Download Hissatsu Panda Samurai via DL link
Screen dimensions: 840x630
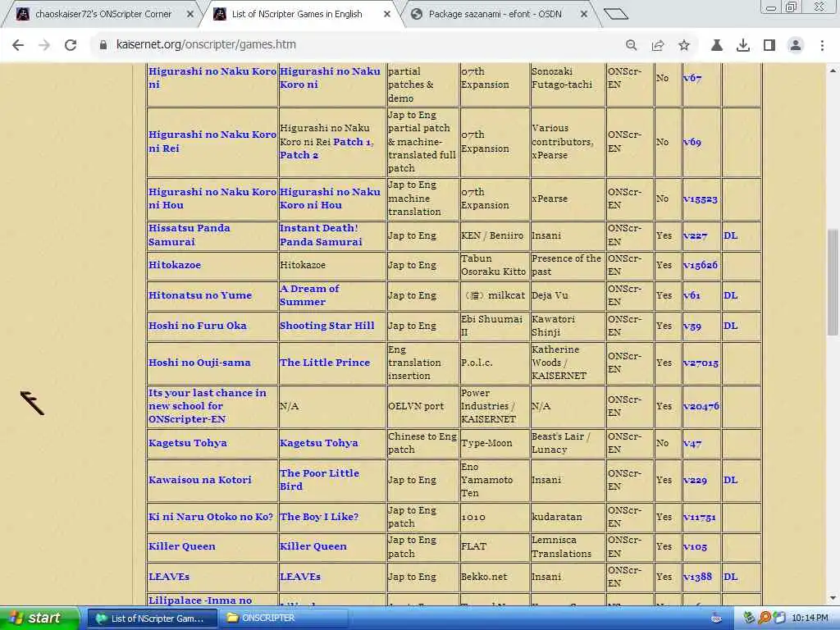tap(730, 235)
